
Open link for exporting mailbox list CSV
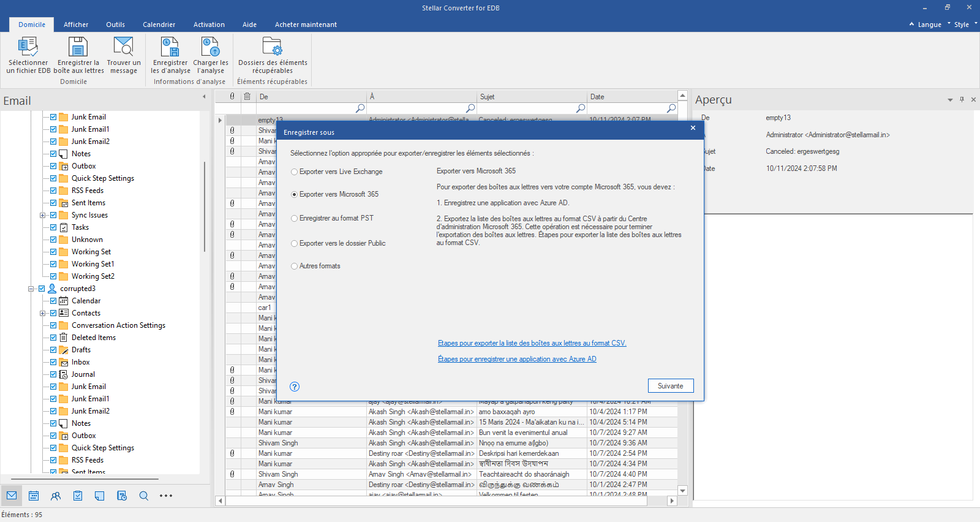(532, 343)
